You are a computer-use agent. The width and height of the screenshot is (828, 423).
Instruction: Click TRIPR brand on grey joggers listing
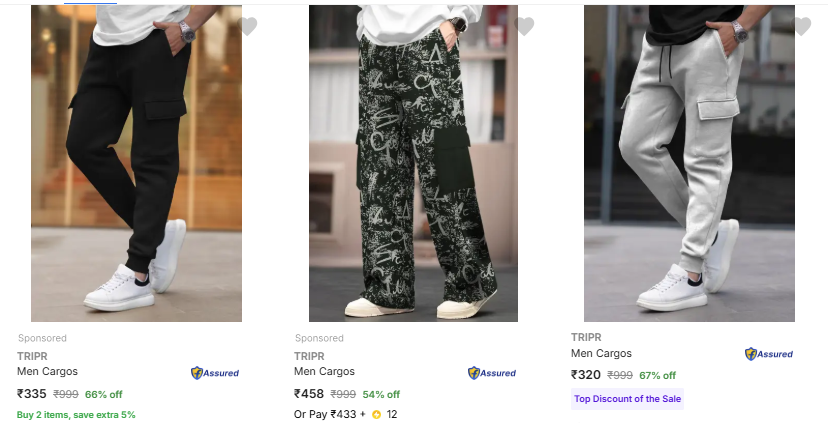(586, 337)
